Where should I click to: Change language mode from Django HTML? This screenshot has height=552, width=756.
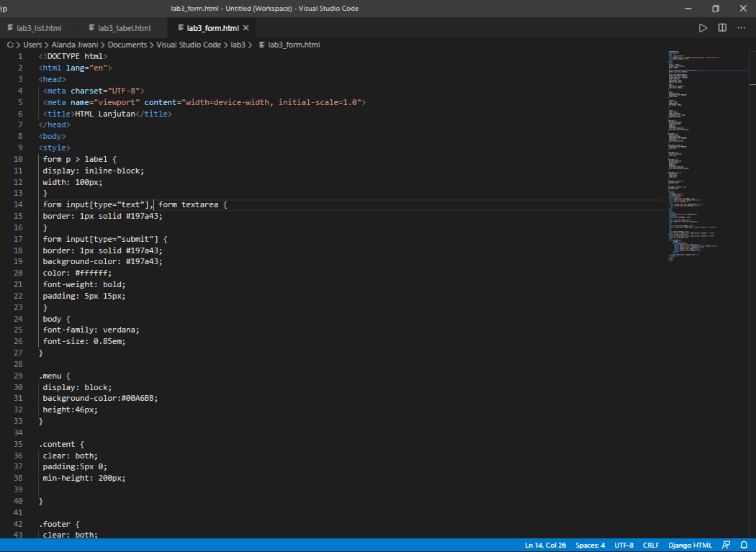pyautogui.click(x=690, y=546)
